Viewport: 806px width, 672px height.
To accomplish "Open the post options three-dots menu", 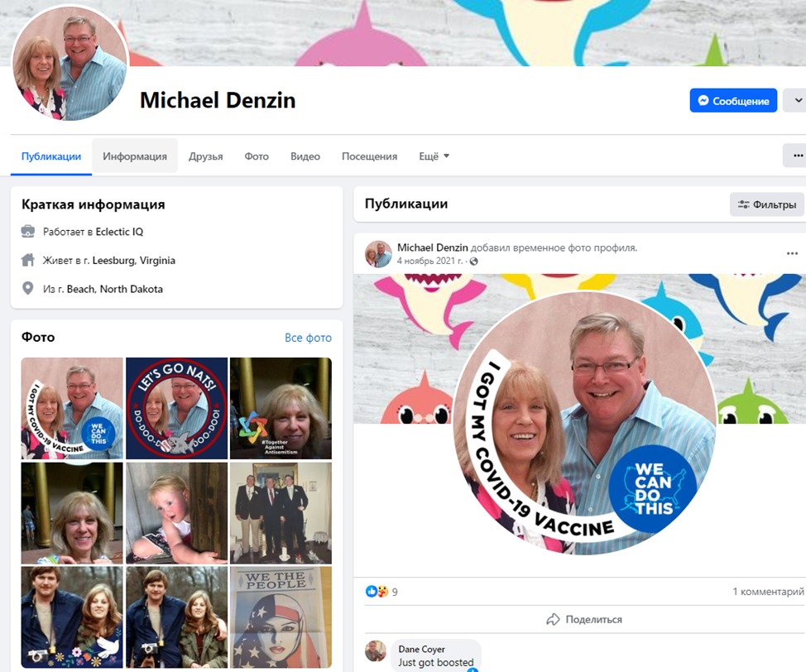I will pyautogui.click(x=792, y=253).
